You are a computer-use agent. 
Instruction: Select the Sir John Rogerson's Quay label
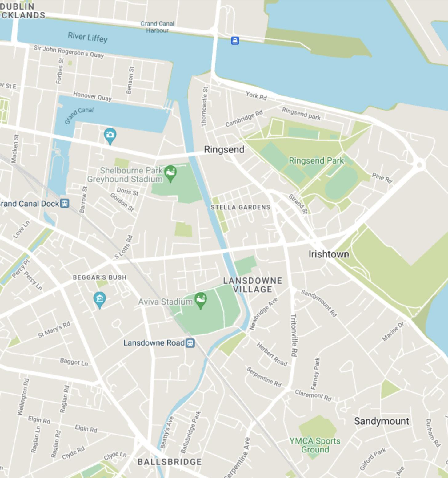(69, 51)
